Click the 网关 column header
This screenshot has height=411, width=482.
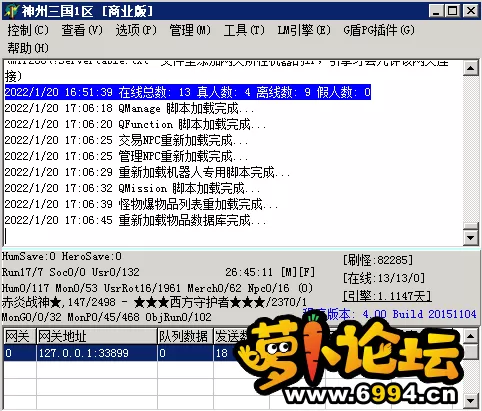(x=19, y=336)
